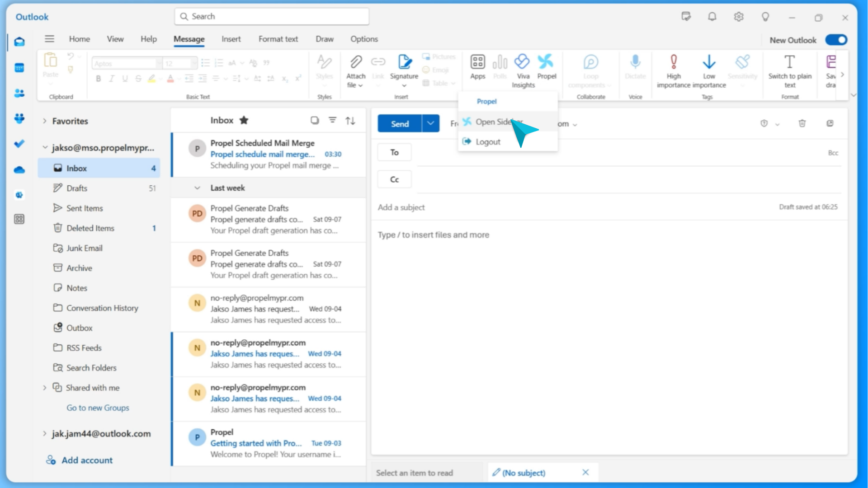Open More apps grid in left rail
This screenshot has width=868, height=488.
point(19,219)
